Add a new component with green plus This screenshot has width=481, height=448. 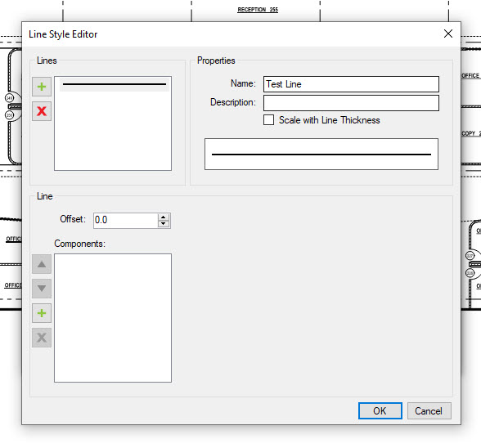(42, 313)
